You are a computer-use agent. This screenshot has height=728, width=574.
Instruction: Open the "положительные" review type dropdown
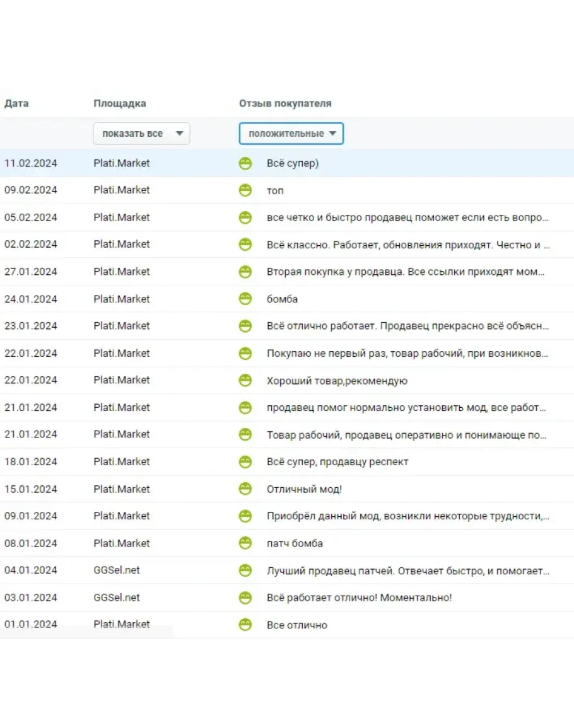[x=291, y=134]
